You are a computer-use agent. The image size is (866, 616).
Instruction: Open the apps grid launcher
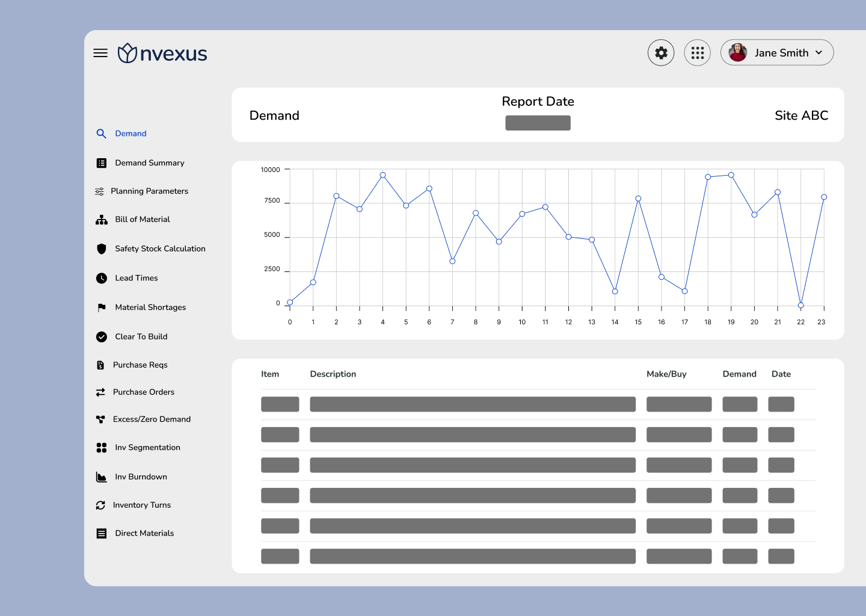point(698,53)
